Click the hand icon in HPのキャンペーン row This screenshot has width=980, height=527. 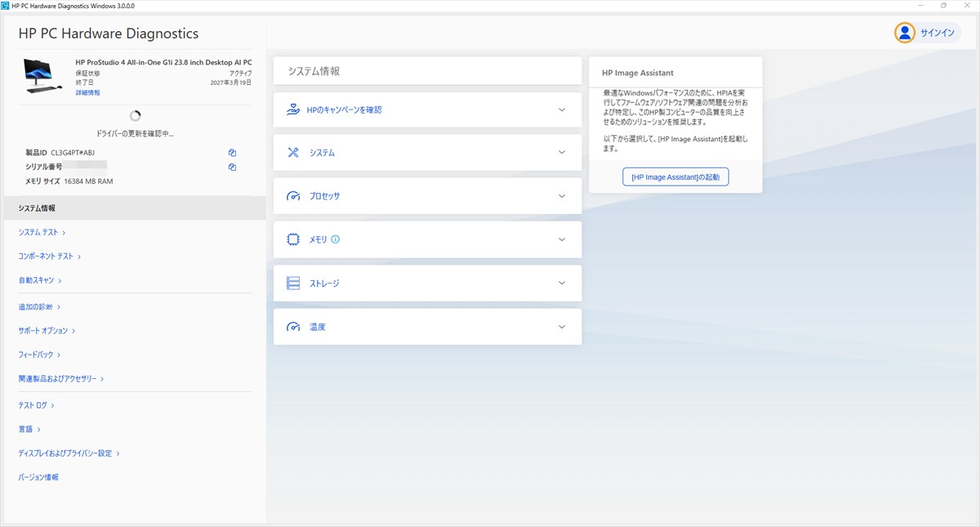[x=293, y=109]
